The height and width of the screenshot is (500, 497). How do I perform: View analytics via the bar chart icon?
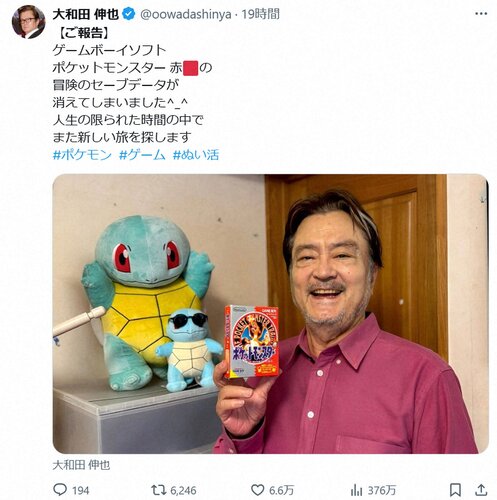[x=356, y=490]
